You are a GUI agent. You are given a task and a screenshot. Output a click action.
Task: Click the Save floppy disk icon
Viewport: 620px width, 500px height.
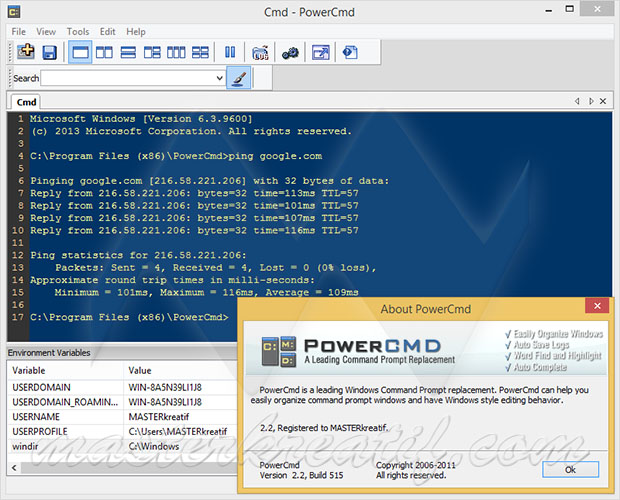click(x=50, y=52)
